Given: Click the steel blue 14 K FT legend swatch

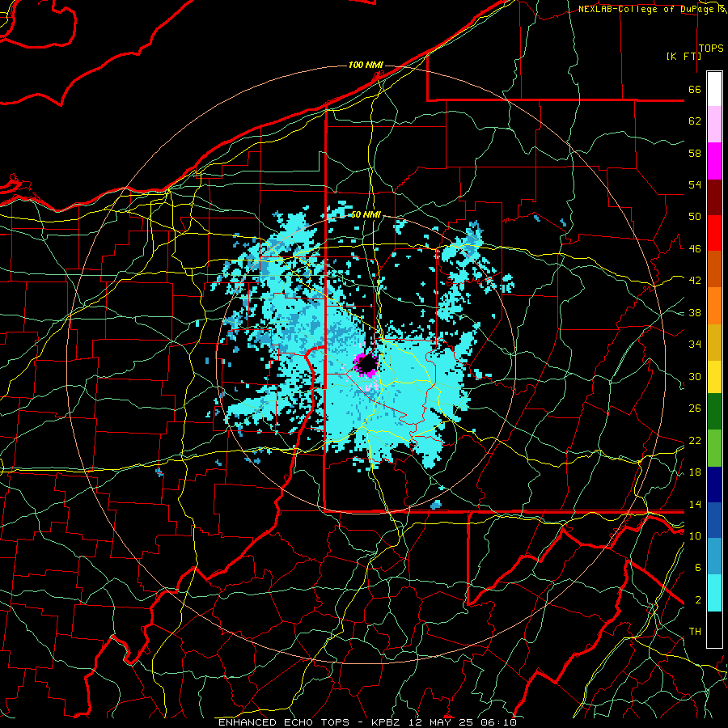Looking at the screenshot, I should (714, 557).
